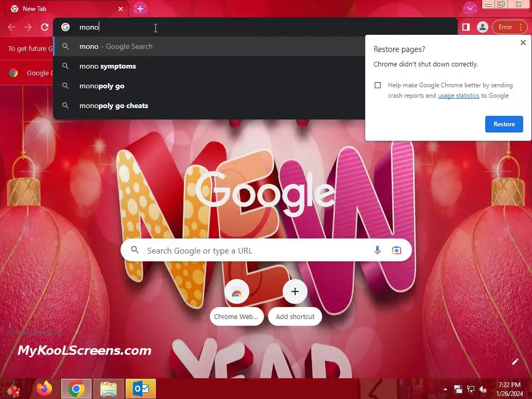Open the tab search dropdown arrow
The width and height of the screenshot is (532, 399).
tap(470, 9)
